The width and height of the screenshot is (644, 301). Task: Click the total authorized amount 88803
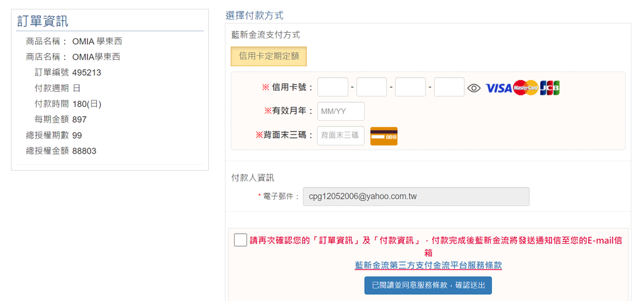[x=84, y=151]
